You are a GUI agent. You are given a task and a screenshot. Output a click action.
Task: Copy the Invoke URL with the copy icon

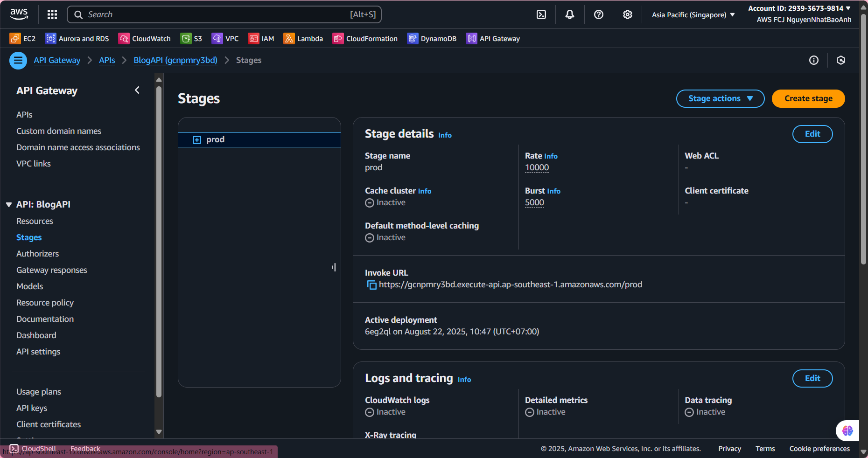tap(371, 285)
